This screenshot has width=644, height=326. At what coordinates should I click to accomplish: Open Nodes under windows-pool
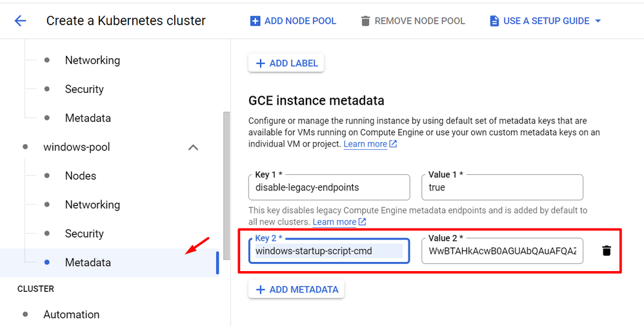(81, 176)
